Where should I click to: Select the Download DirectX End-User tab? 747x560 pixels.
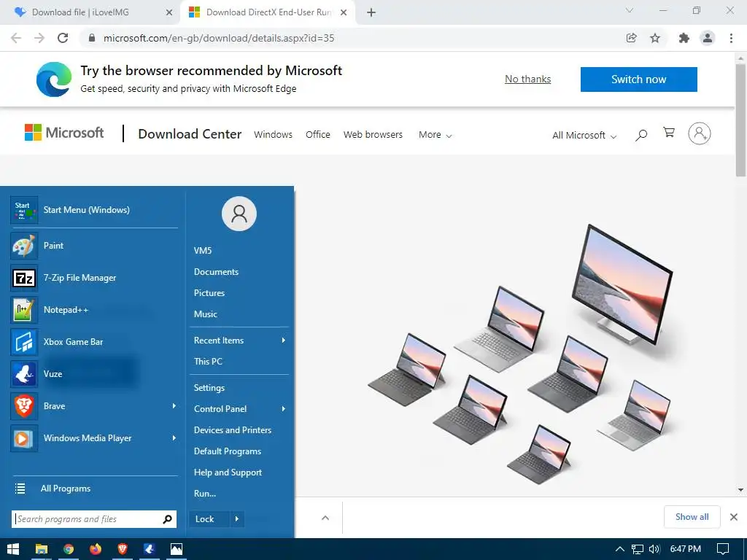click(268, 12)
